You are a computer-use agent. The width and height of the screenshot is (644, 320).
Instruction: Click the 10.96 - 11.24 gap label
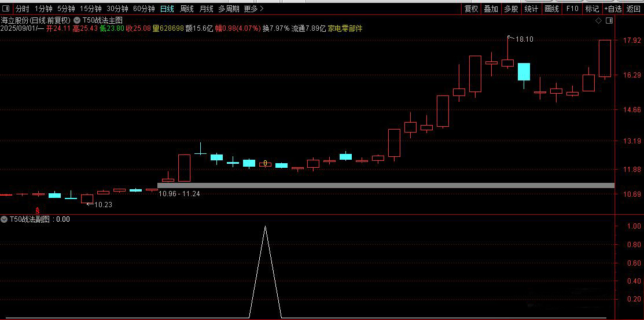point(179,194)
